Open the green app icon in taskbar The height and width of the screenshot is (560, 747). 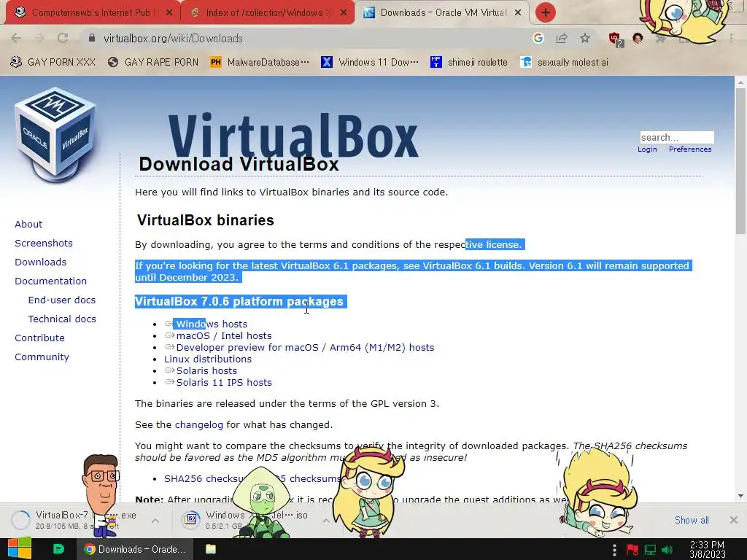tap(58, 549)
